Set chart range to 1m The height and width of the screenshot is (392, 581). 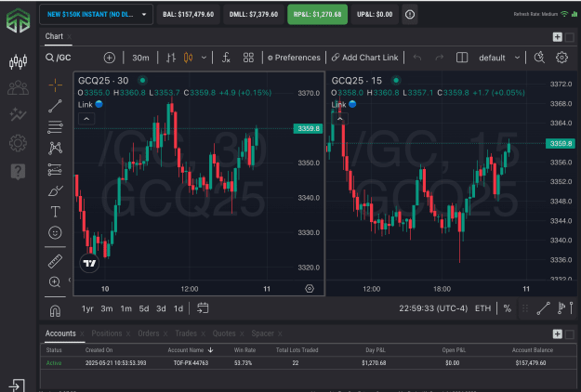[x=126, y=308]
